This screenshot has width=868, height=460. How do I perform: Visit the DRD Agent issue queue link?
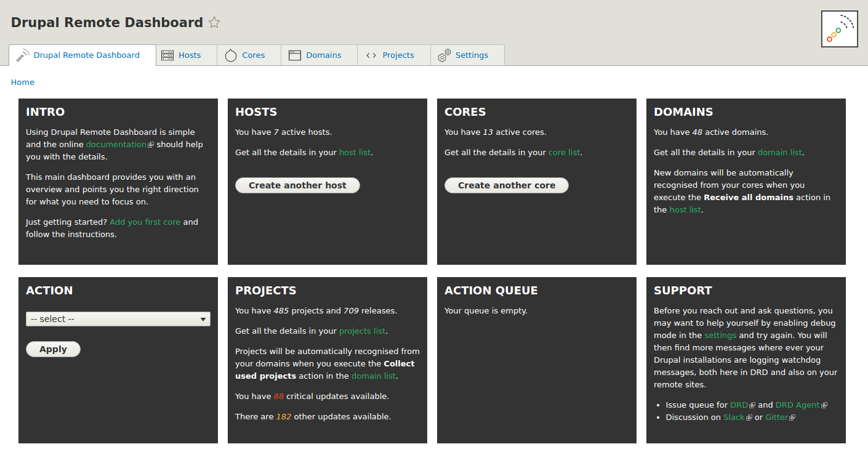point(797,405)
